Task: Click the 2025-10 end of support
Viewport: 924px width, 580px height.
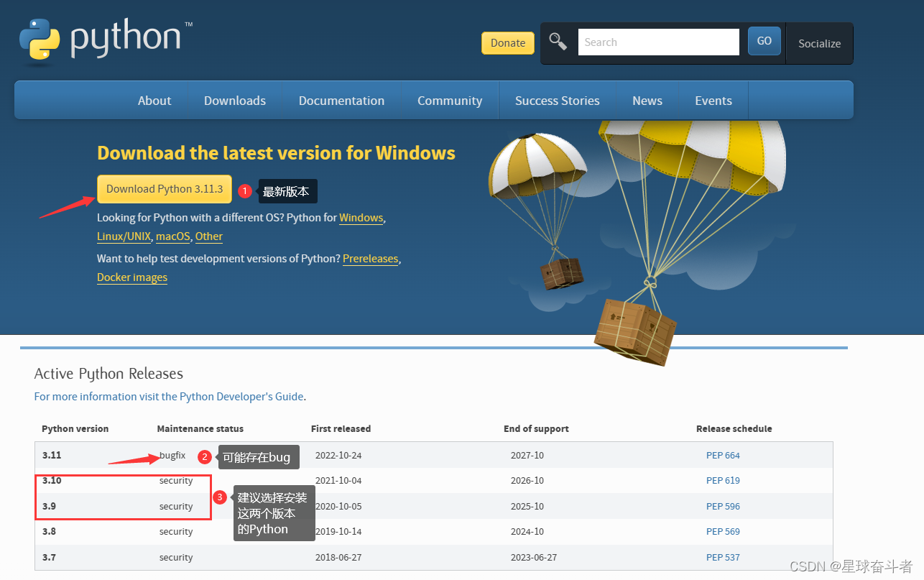Action: [527, 506]
